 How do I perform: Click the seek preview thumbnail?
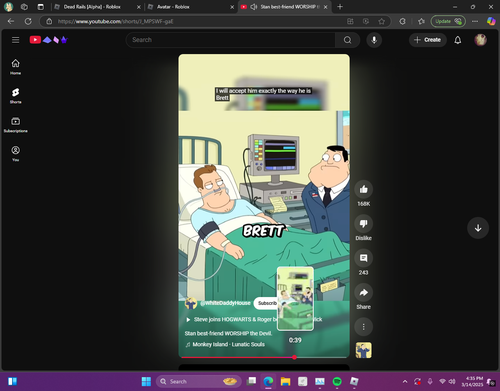[x=295, y=299]
